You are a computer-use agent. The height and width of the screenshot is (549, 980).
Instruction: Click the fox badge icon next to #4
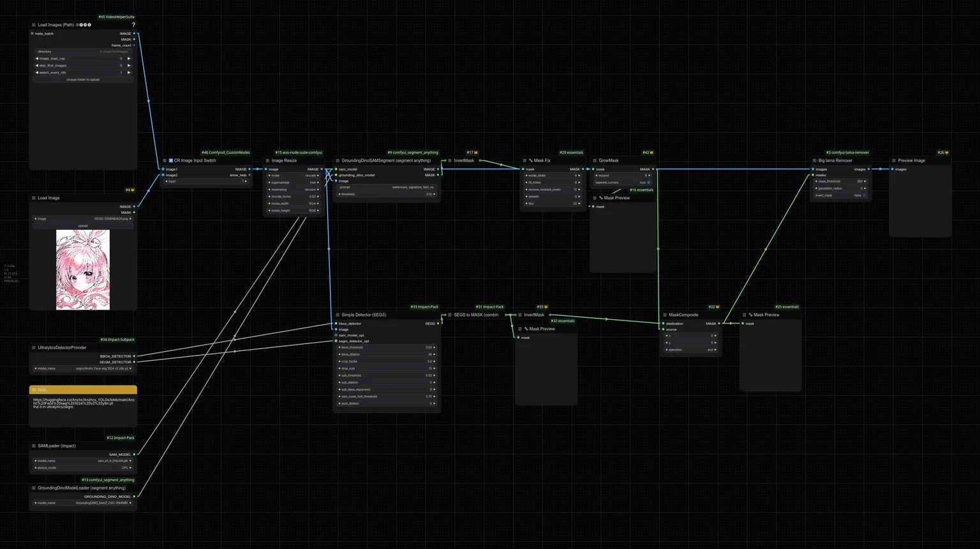133,190
